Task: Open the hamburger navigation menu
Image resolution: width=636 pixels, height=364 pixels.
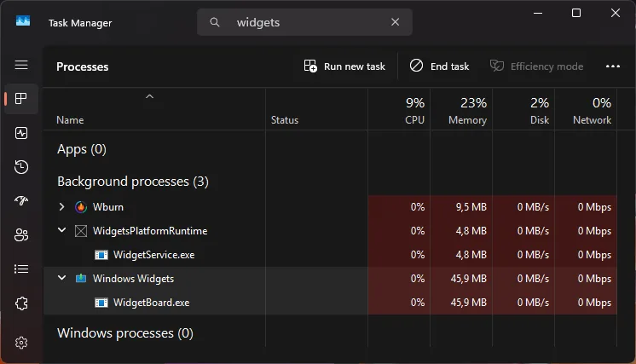Action: tap(21, 65)
